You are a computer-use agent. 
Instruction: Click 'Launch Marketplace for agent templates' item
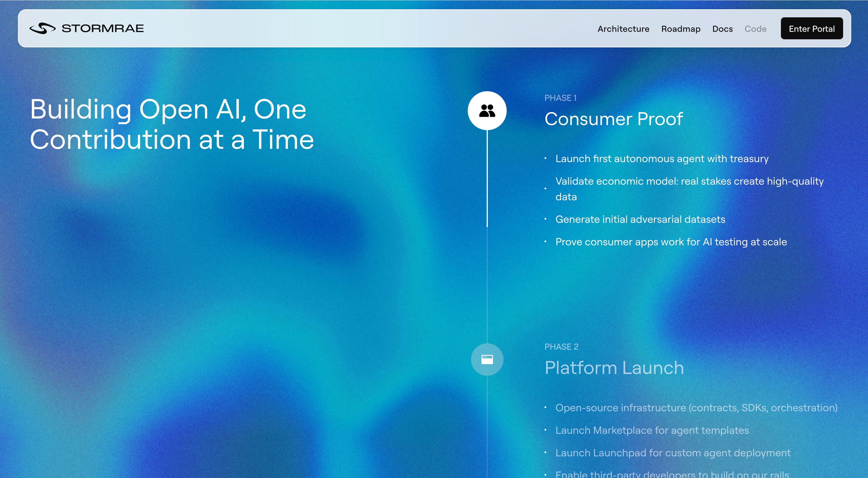pos(652,430)
